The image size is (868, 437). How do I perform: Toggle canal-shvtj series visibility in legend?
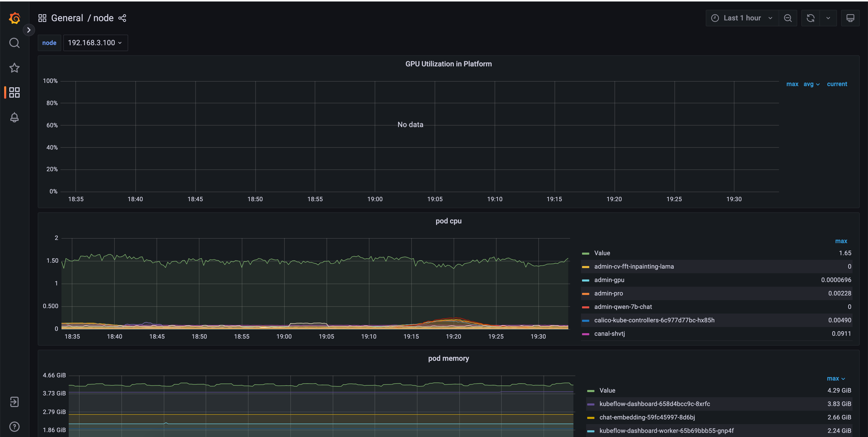(x=609, y=334)
